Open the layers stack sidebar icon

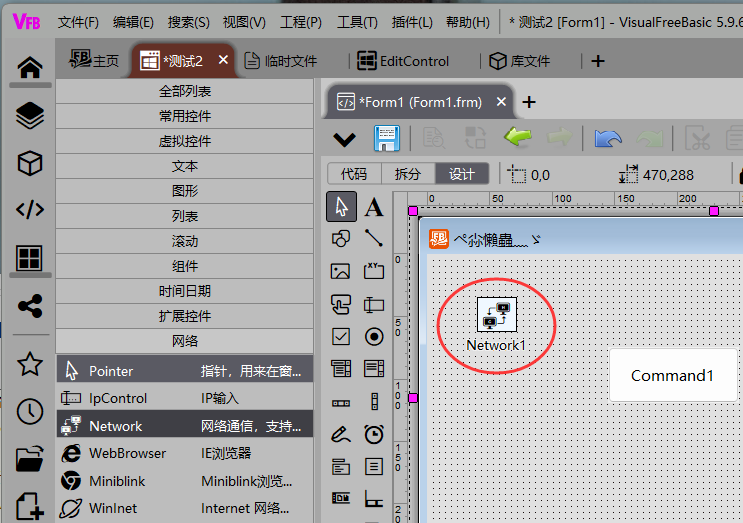coord(30,116)
